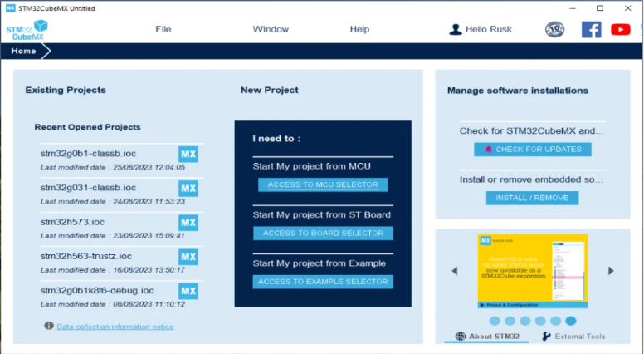Click the user account icon
The width and height of the screenshot is (644, 354).
coord(455,29)
